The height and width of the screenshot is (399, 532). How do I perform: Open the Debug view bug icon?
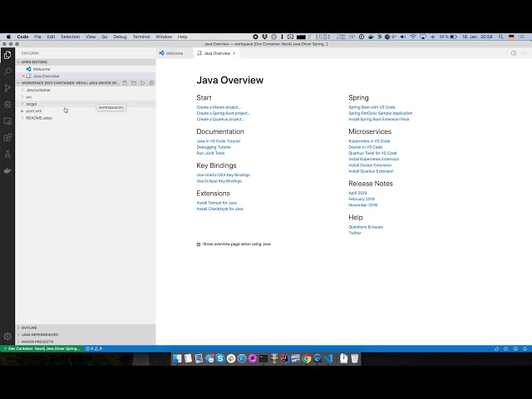(7, 105)
